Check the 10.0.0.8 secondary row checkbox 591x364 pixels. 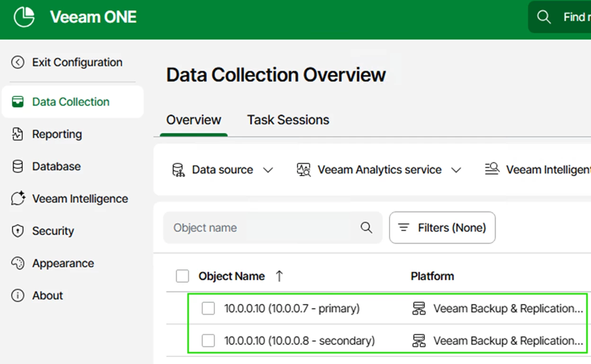(x=208, y=341)
